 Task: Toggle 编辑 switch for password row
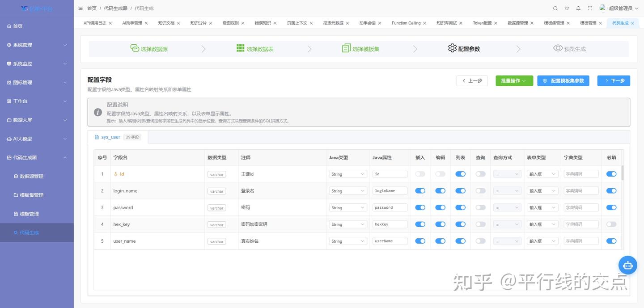coord(440,207)
